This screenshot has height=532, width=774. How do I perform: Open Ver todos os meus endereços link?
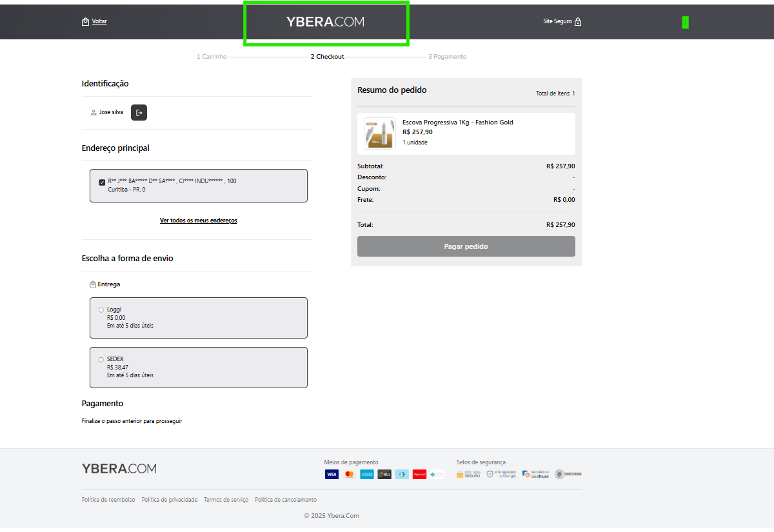click(x=199, y=221)
